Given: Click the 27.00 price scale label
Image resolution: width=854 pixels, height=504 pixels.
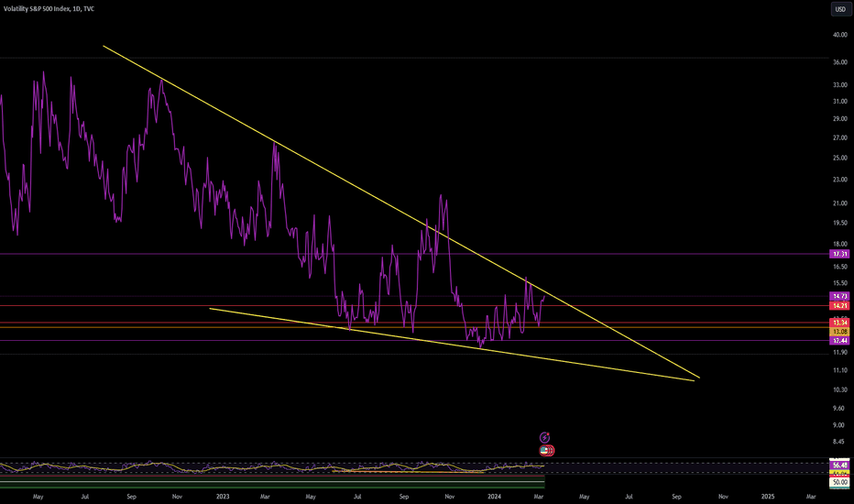Looking at the screenshot, I should point(839,137).
